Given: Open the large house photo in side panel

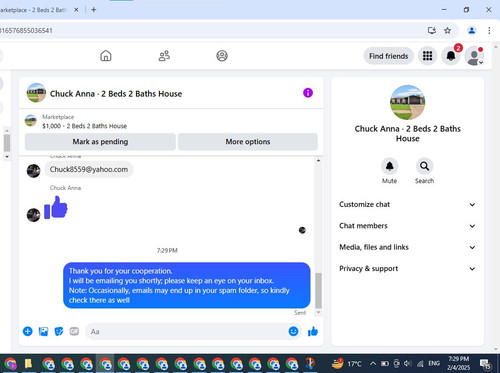Looking at the screenshot, I should pyautogui.click(x=407, y=102).
